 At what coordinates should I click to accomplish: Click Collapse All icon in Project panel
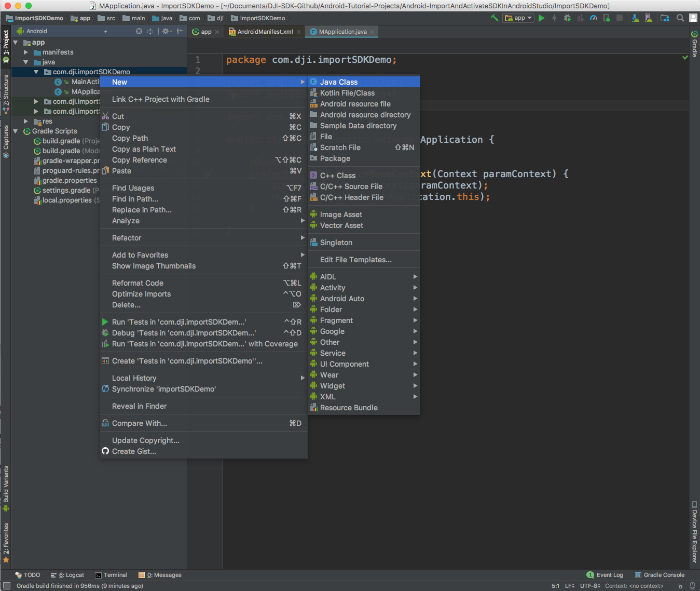(150, 31)
